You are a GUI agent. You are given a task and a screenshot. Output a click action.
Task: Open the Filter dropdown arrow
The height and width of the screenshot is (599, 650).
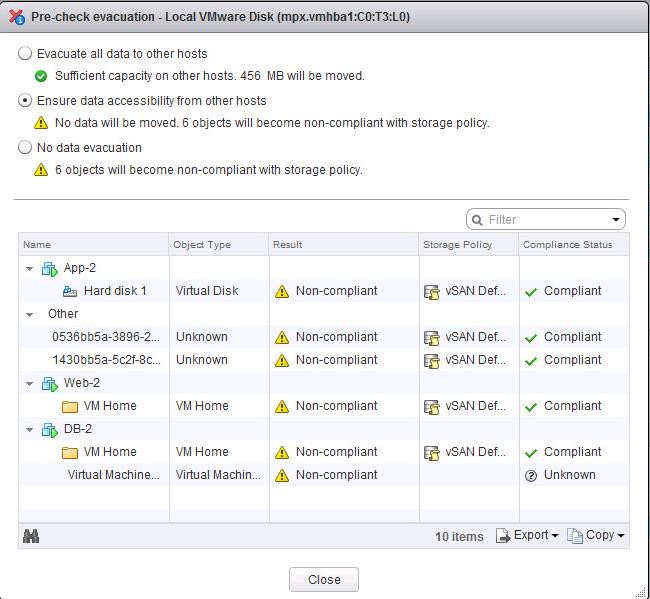pyautogui.click(x=616, y=220)
